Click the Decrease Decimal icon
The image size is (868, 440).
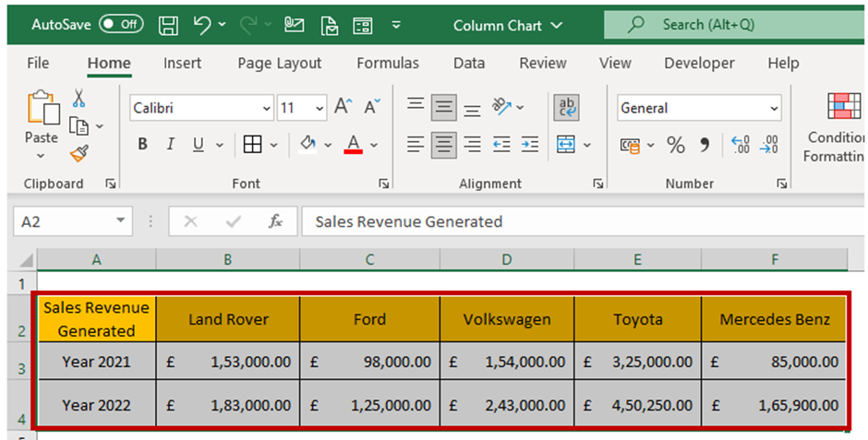(769, 145)
